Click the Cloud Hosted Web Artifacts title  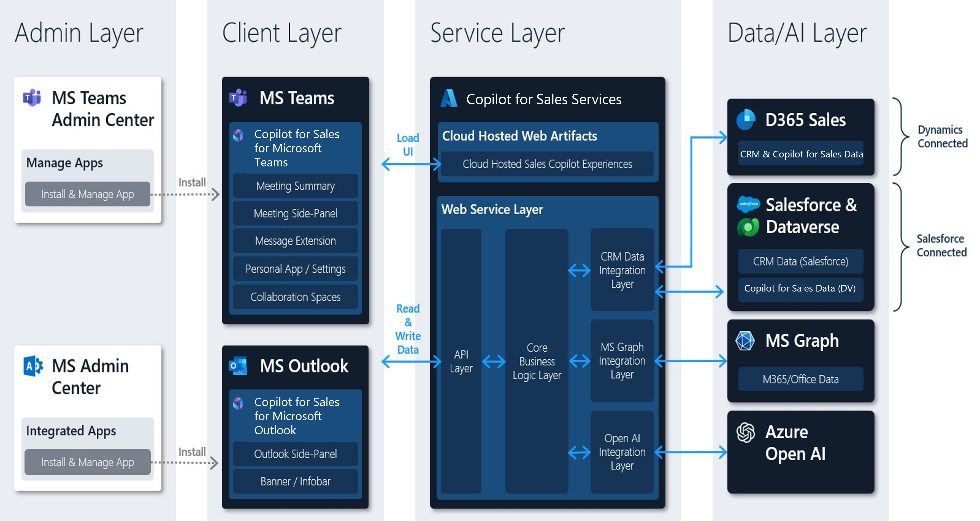520,136
